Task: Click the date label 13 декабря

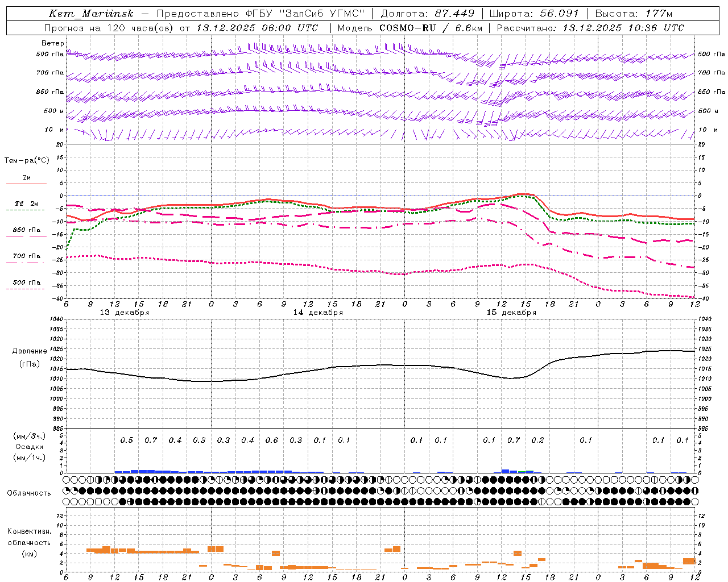Action: [x=125, y=313]
